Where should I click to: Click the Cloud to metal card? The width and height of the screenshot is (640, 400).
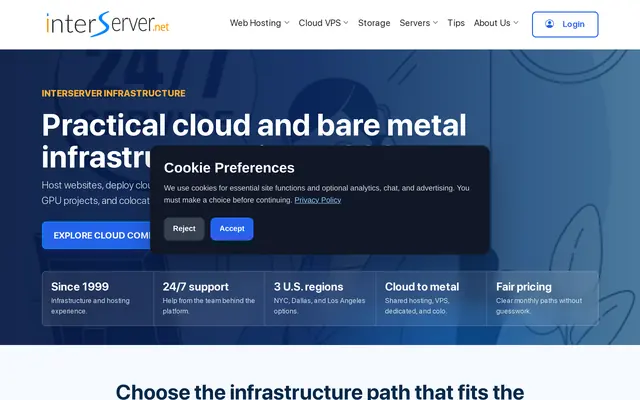431,298
